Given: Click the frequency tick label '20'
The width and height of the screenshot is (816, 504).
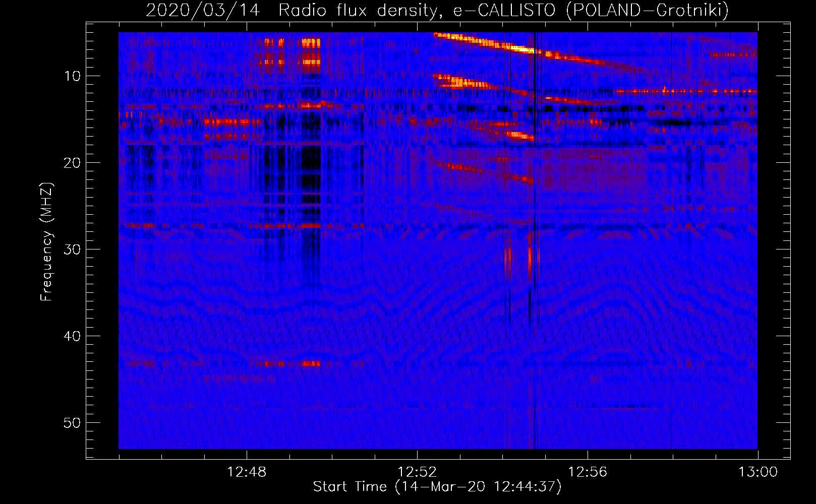Looking at the screenshot, I should pyautogui.click(x=72, y=163).
